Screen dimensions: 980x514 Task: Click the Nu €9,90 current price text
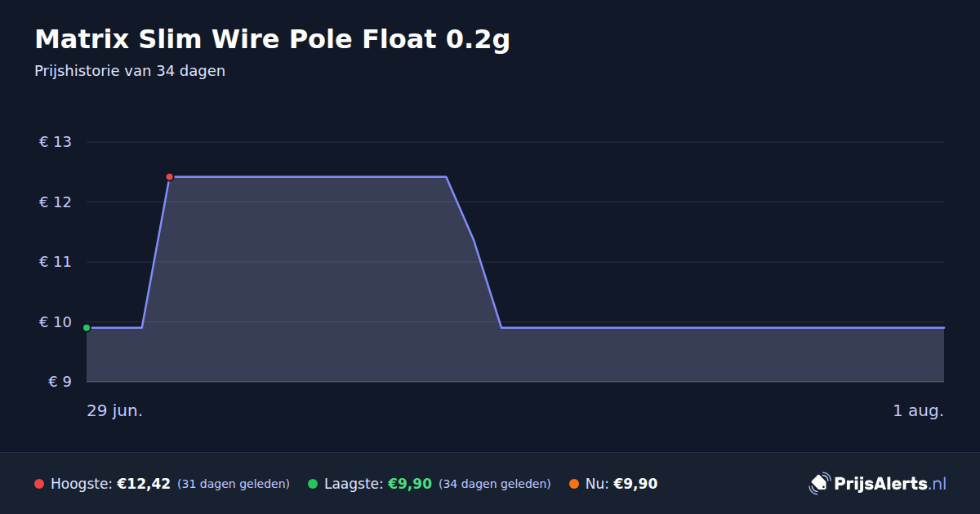[621, 484]
